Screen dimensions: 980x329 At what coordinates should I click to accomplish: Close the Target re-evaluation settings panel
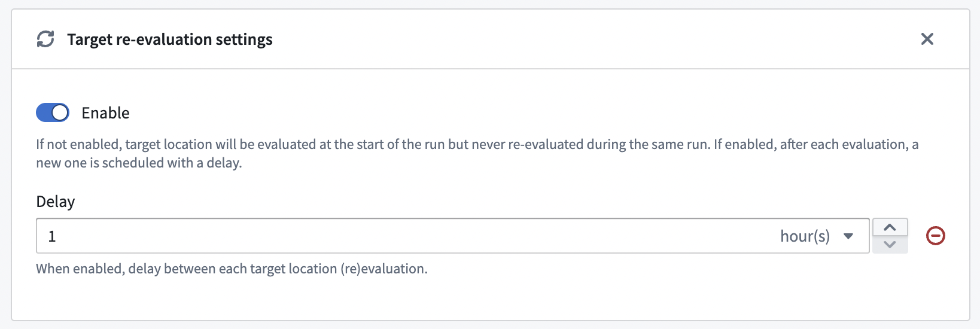tap(927, 39)
